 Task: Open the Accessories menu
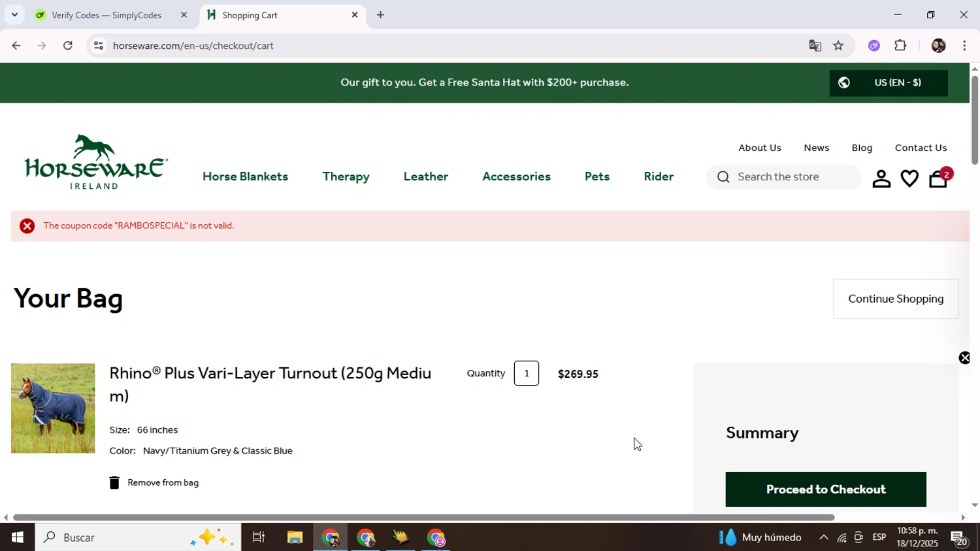click(516, 176)
